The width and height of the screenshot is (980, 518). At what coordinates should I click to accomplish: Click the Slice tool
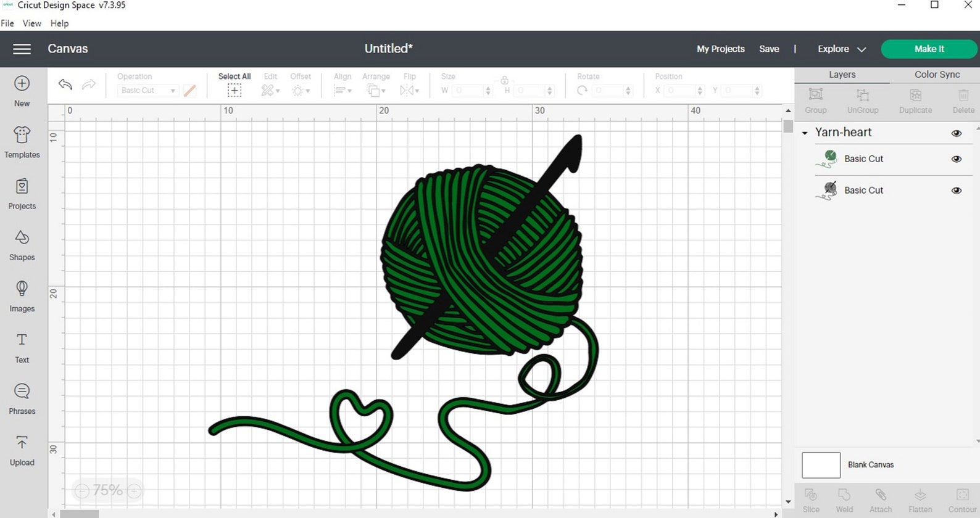coord(811,500)
